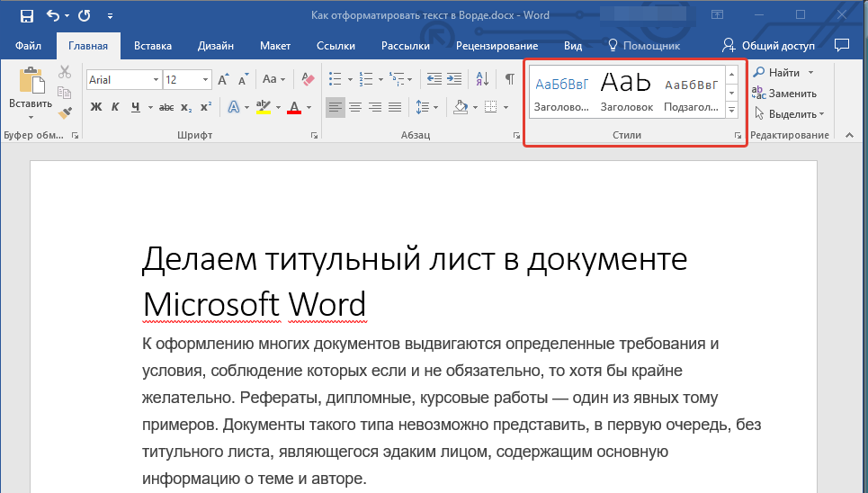Increase paragraph indent

pyautogui.click(x=454, y=79)
